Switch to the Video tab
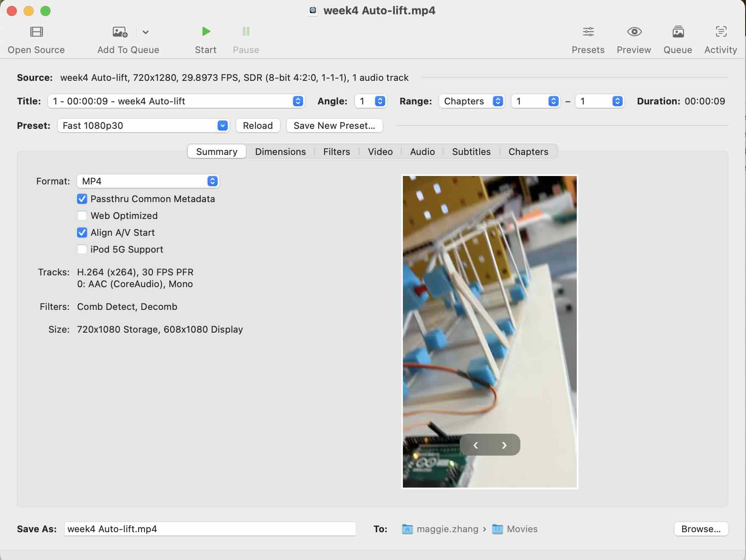746x560 pixels. point(380,152)
